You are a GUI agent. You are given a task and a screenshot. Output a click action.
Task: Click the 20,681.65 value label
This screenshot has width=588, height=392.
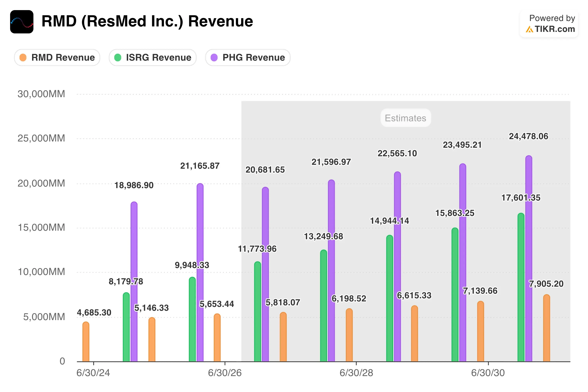[x=265, y=170]
